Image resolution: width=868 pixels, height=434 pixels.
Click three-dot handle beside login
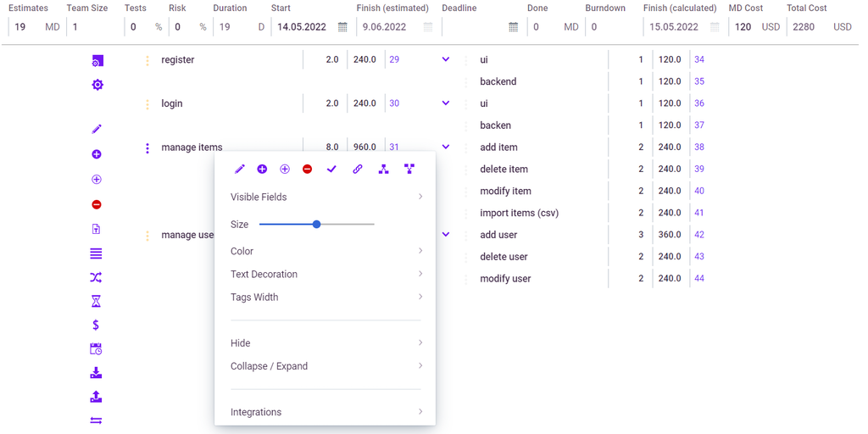[147, 104]
